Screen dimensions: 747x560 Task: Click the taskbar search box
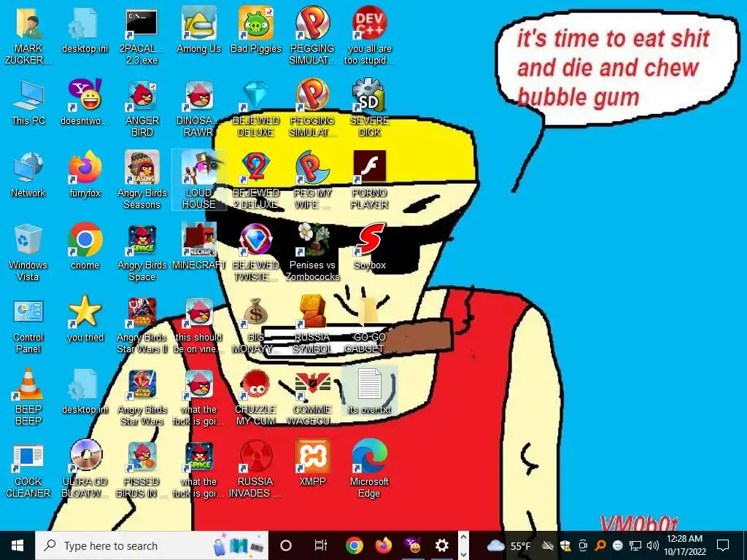tap(152, 545)
